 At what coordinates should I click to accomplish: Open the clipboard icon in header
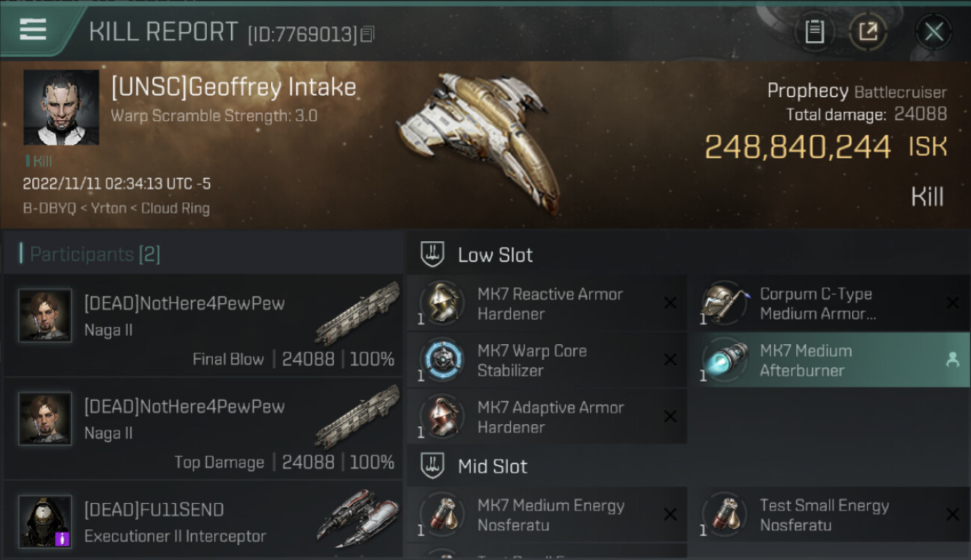[x=814, y=31]
